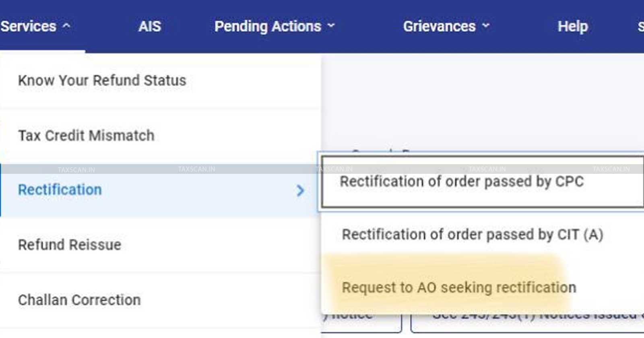Click the Pending Actions down chevron
This screenshot has width=644, height=338.
tap(331, 26)
